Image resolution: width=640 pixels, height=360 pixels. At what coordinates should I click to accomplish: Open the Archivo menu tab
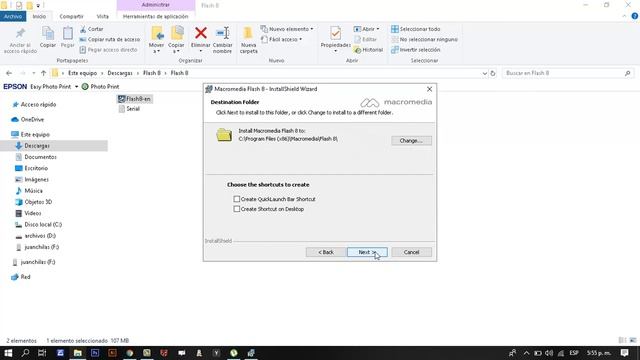13,16
